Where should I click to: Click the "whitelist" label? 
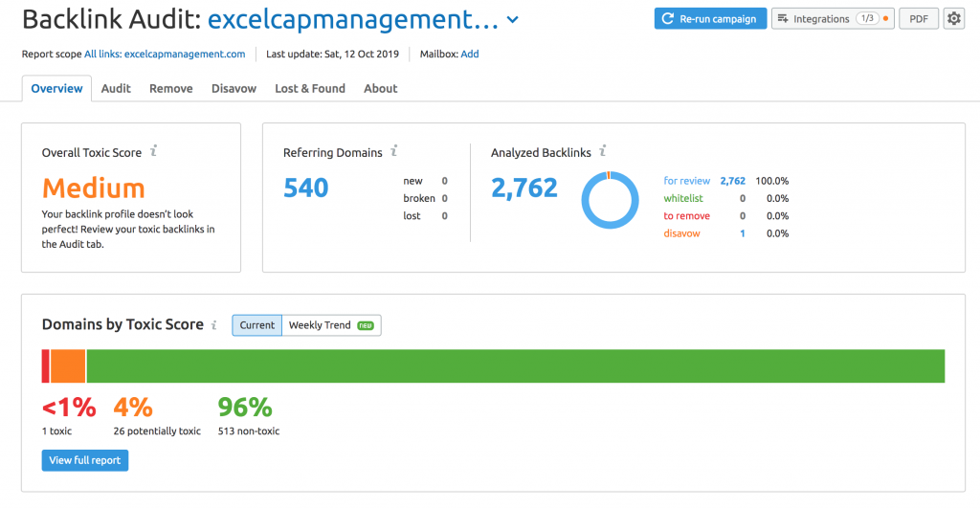click(683, 198)
